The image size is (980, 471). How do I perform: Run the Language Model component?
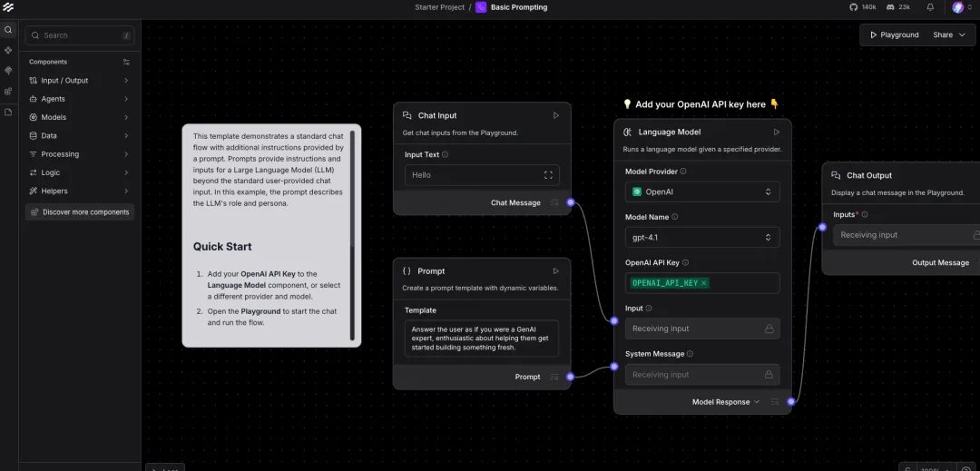coord(777,132)
